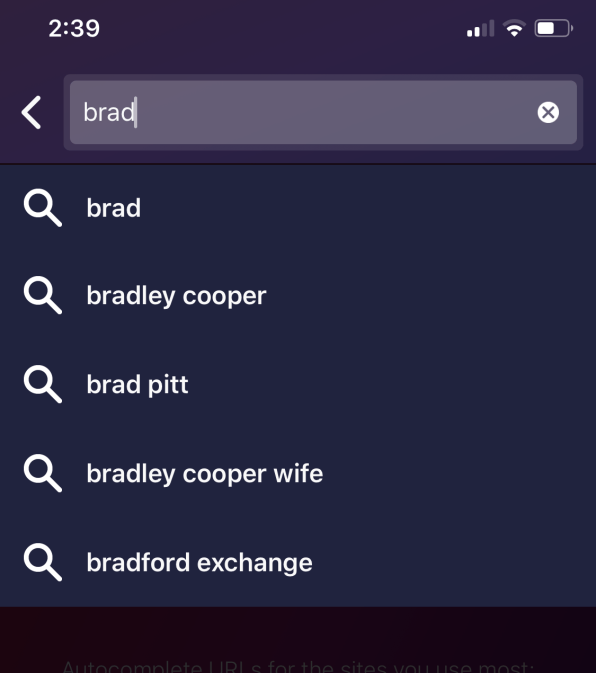Tap the Wi-Fi status icon
596x673 pixels.
coord(514,28)
